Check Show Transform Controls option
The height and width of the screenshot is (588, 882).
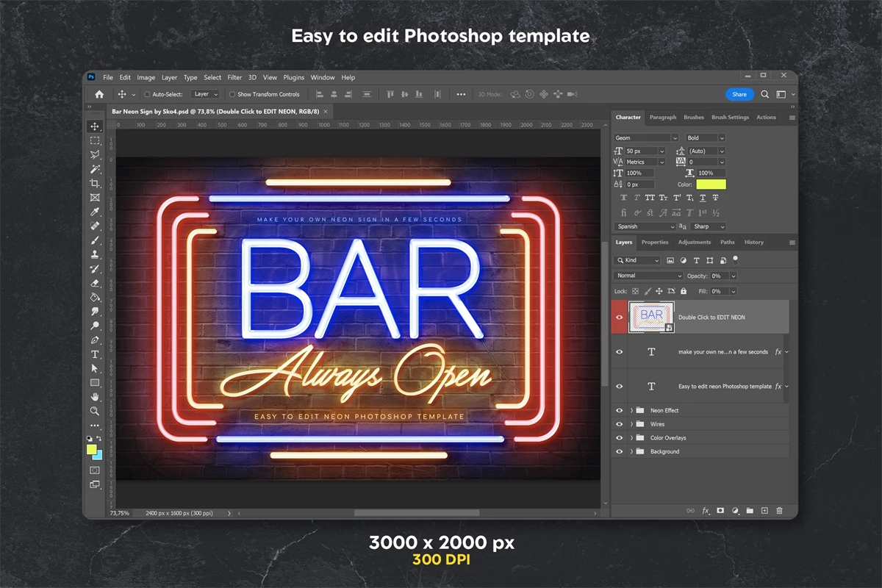click(x=232, y=94)
